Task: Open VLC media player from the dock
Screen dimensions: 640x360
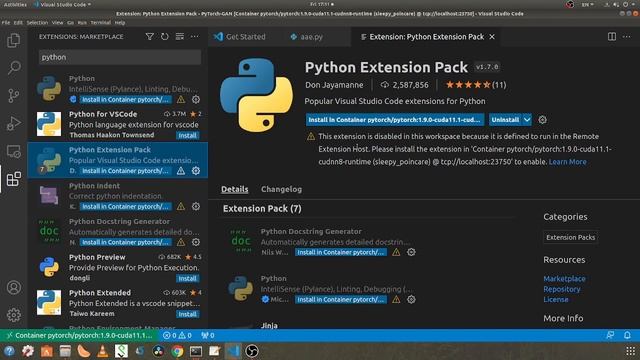Action: tap(102, 351)
